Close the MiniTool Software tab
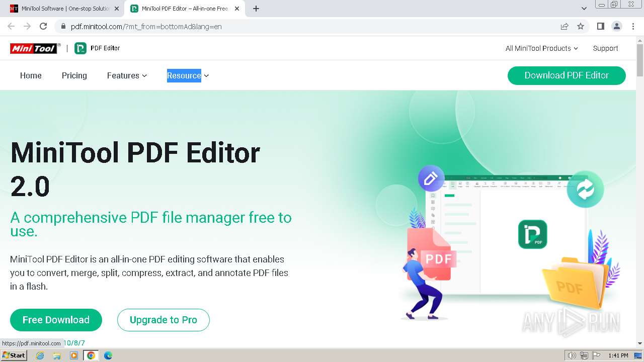Viewport: 644px width, 362px height. [117, 9]
